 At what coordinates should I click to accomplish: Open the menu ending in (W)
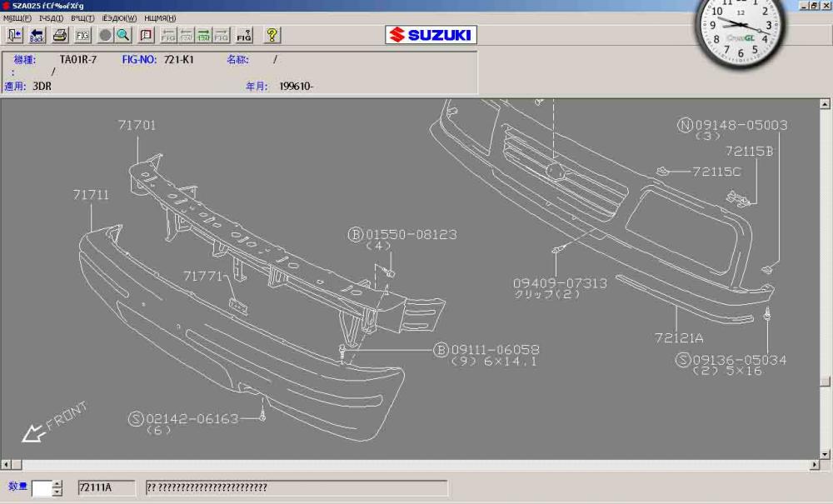tap(119, 18)
